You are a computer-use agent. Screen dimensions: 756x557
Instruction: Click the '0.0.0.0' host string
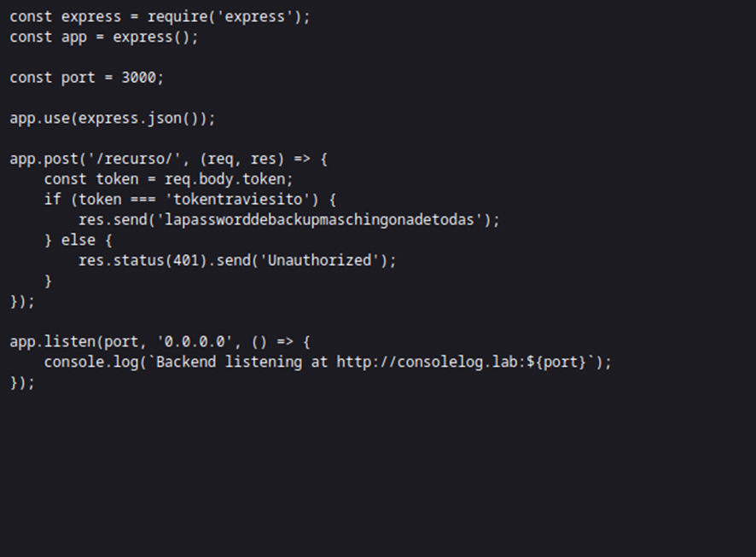click(194, 341)
